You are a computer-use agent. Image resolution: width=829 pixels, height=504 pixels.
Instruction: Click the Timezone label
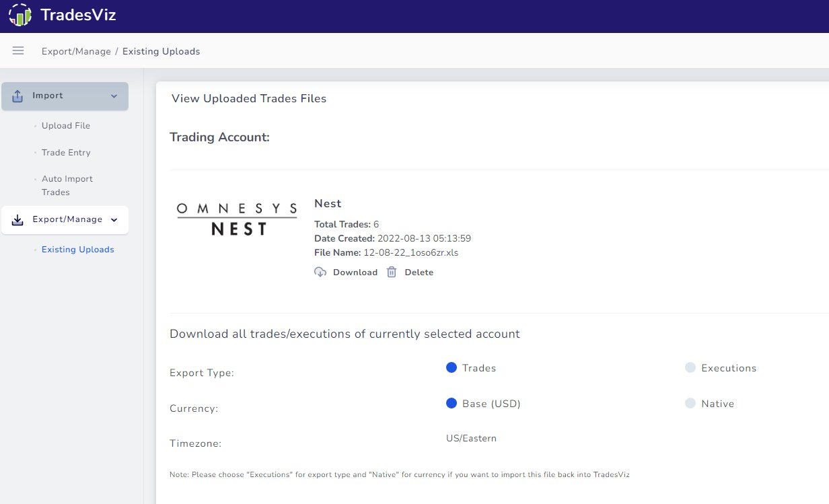[195, 444]
